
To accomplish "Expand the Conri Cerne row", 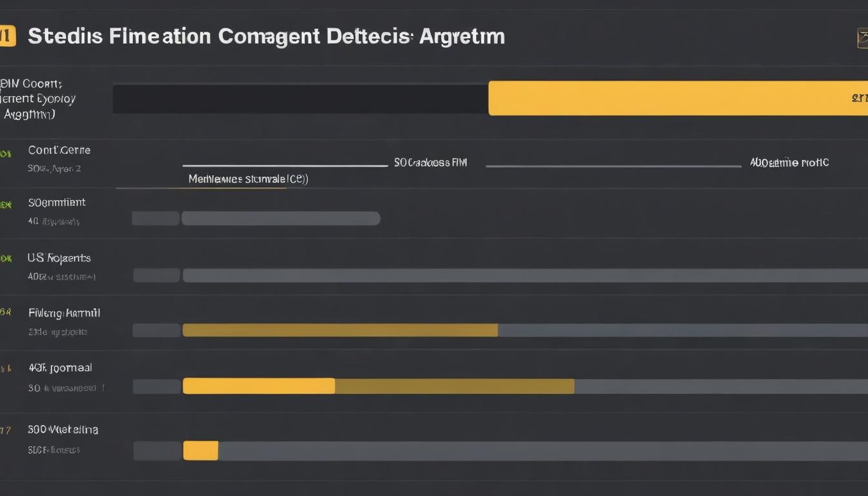I will 59,150.
